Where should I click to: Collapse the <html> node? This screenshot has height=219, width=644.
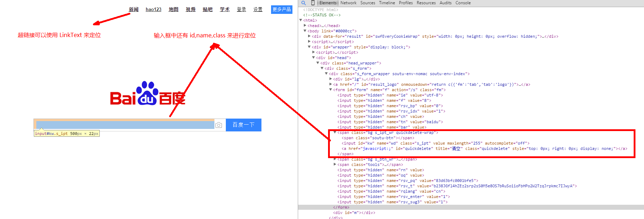click(x=301, y=20)
